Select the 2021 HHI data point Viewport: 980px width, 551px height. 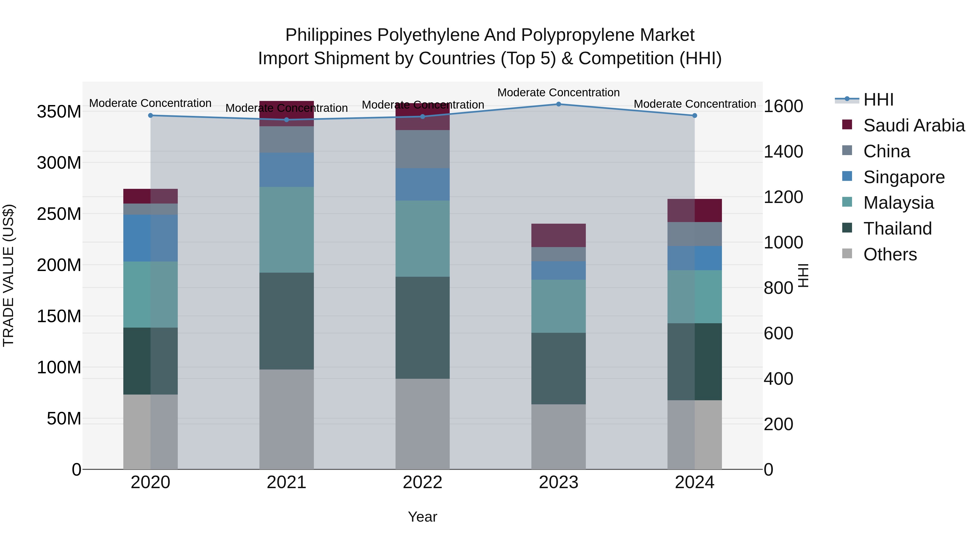286,120
